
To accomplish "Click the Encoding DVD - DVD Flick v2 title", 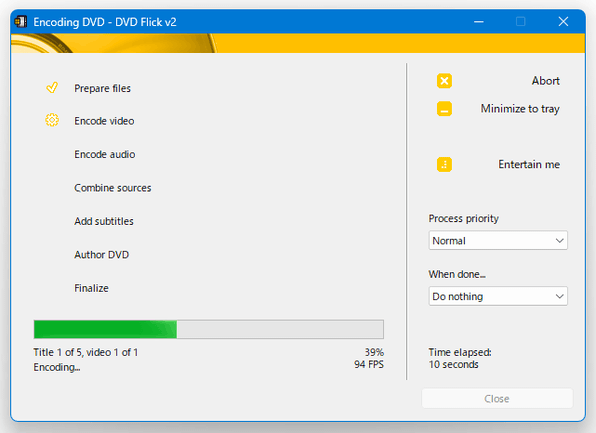I will coord(105,22).
